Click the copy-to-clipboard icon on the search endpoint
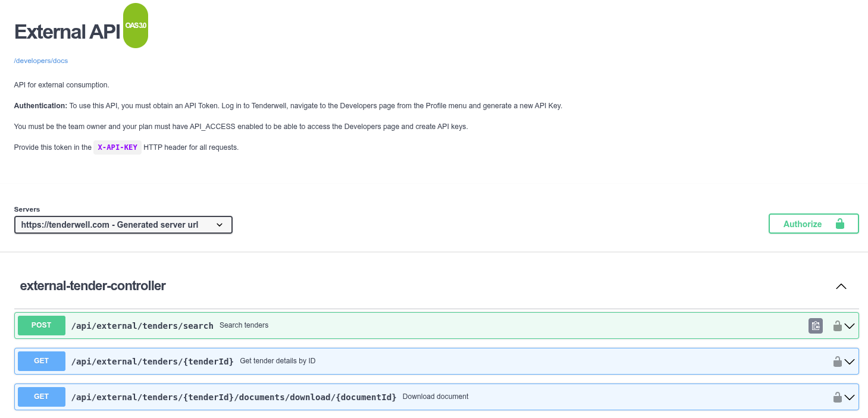 click(x=815, y=325)
